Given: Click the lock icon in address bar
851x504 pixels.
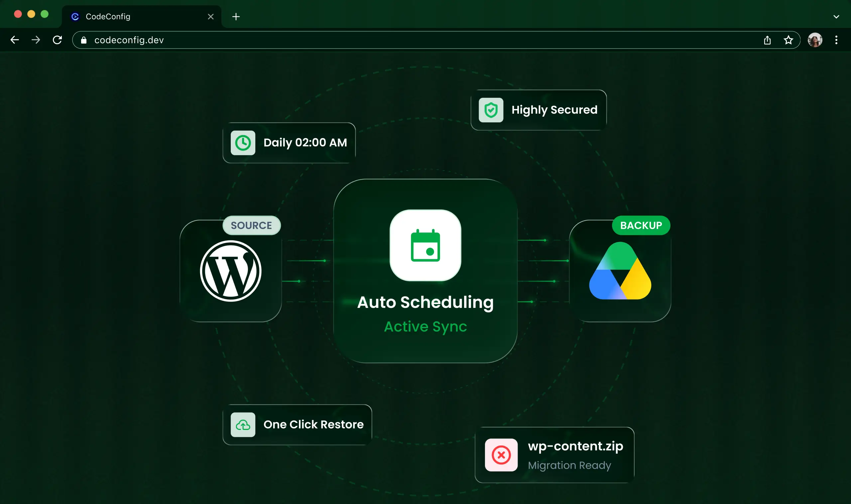Looking at the screenshot, I should click(84, 40).
